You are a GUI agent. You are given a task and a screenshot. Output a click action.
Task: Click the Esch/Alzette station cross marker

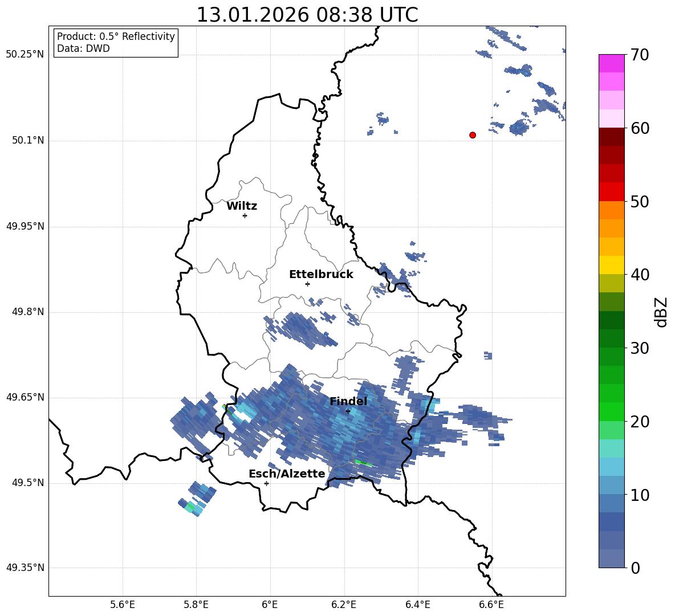(x=266, y=483)
